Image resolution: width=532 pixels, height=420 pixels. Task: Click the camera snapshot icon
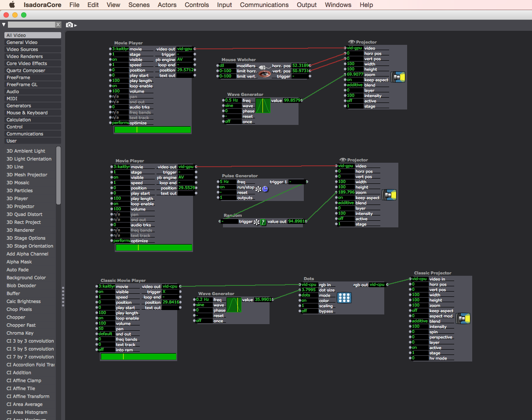pos(69,25)
